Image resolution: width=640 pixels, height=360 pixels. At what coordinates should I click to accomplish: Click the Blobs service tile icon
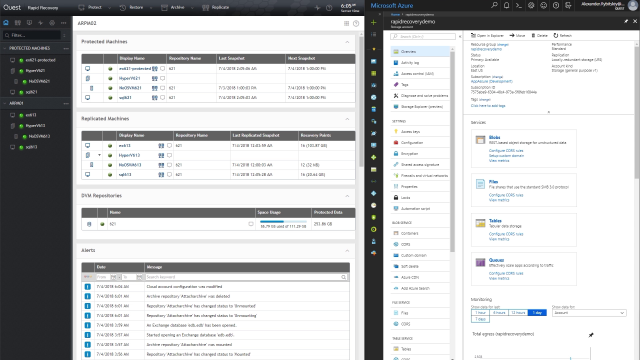(x=480, y=140)
